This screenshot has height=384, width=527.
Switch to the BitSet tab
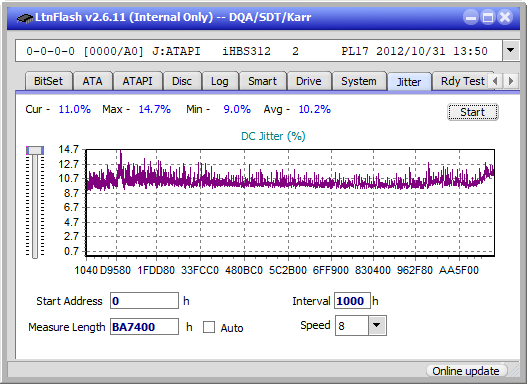[x=48, y=81]
